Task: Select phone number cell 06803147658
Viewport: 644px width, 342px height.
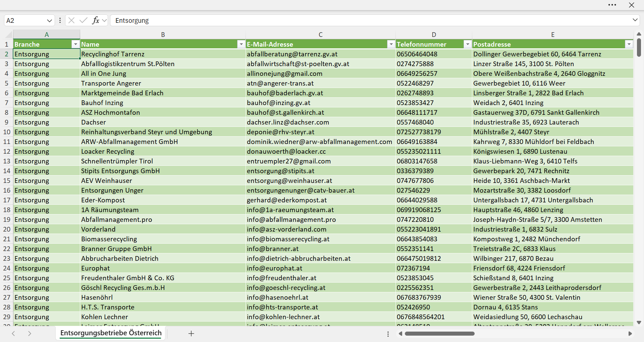Action: (434, 161)
